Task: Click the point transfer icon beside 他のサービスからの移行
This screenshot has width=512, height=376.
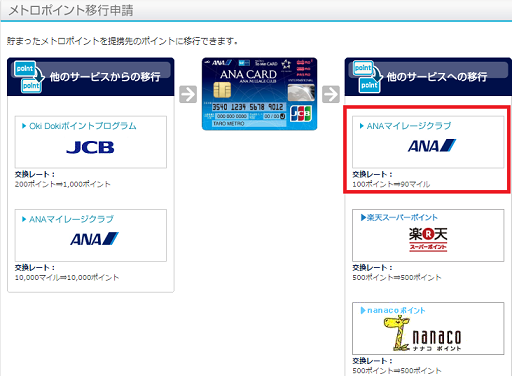Action: click(29, 77)
